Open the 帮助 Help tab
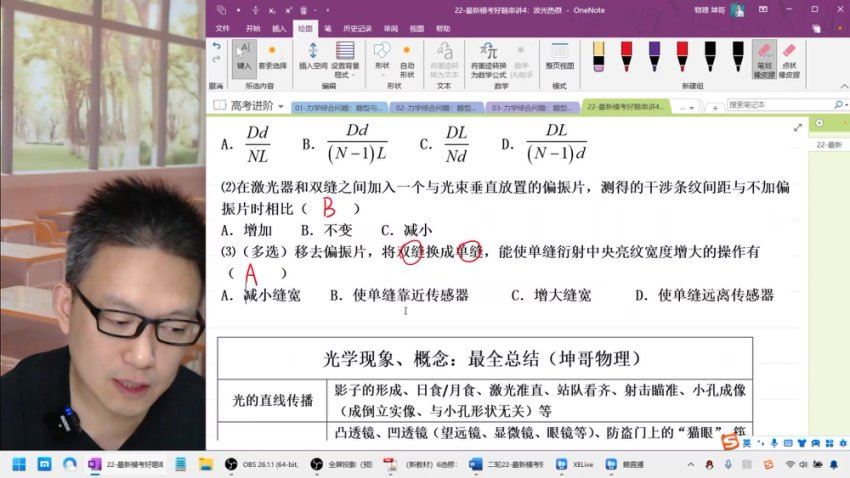 pyautogui.click(x=443, y=28)
